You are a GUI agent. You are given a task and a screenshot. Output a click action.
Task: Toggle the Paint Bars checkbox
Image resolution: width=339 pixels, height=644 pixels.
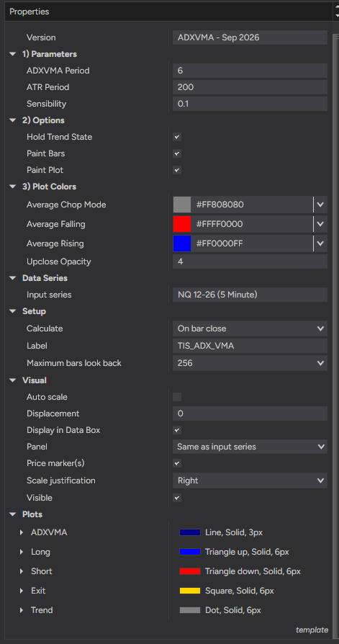coord(177,153)
